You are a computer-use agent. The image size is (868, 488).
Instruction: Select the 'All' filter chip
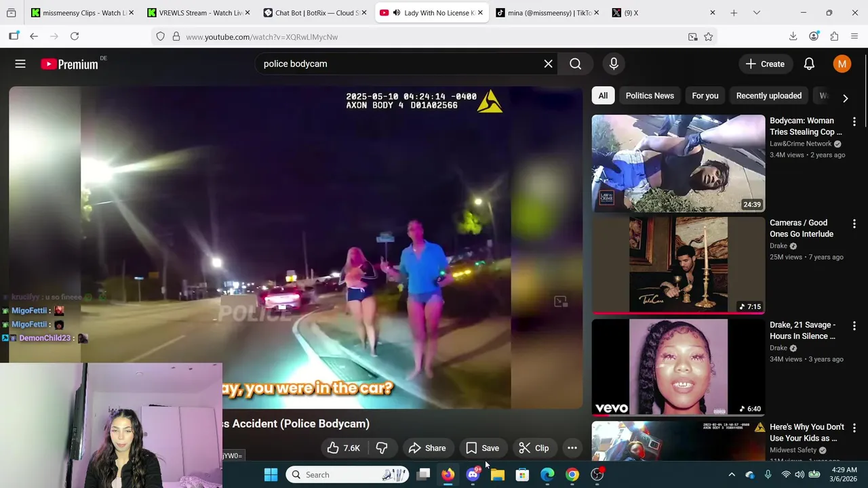click(x=603, y=96)
